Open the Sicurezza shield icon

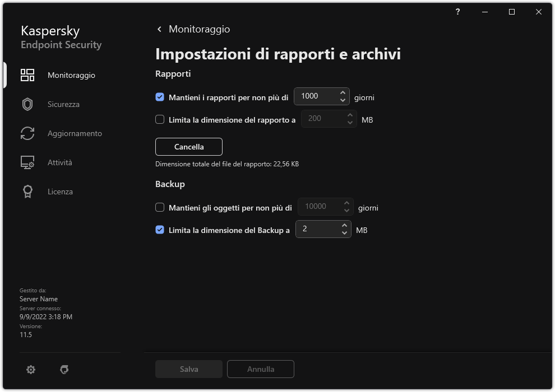pyautogui.click(x=27, y=104)
